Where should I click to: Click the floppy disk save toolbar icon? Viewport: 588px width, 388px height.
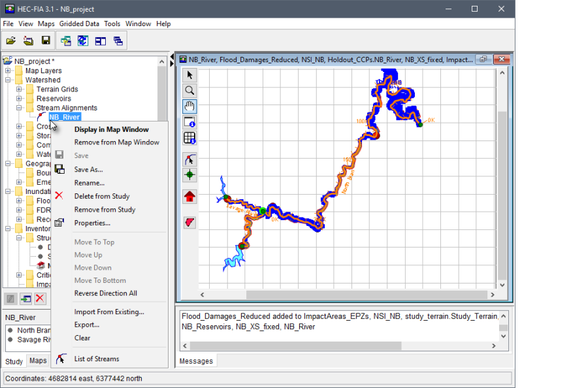point(46,40)
